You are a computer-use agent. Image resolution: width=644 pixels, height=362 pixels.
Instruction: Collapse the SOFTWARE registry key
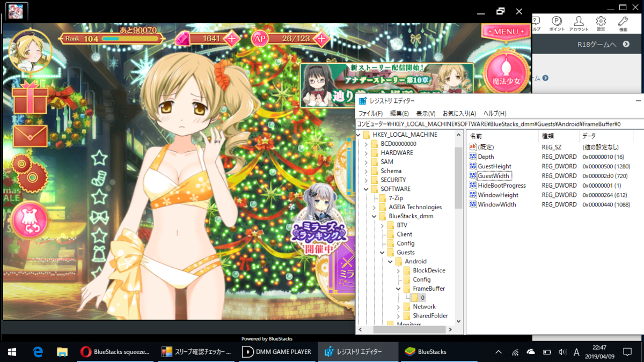(366, 189)
